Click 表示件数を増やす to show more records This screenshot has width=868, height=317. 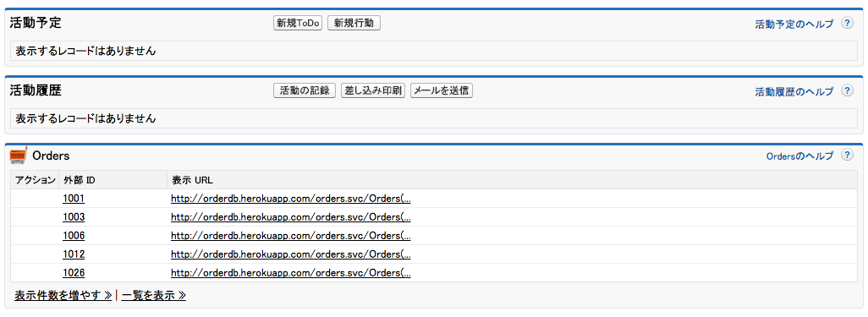pyautogui.click(x=63, y=295)
